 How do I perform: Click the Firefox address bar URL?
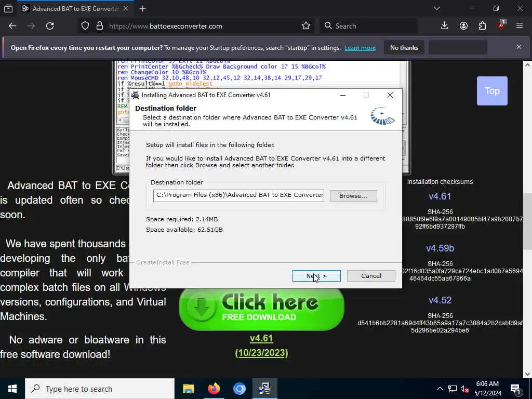(166, 26)
